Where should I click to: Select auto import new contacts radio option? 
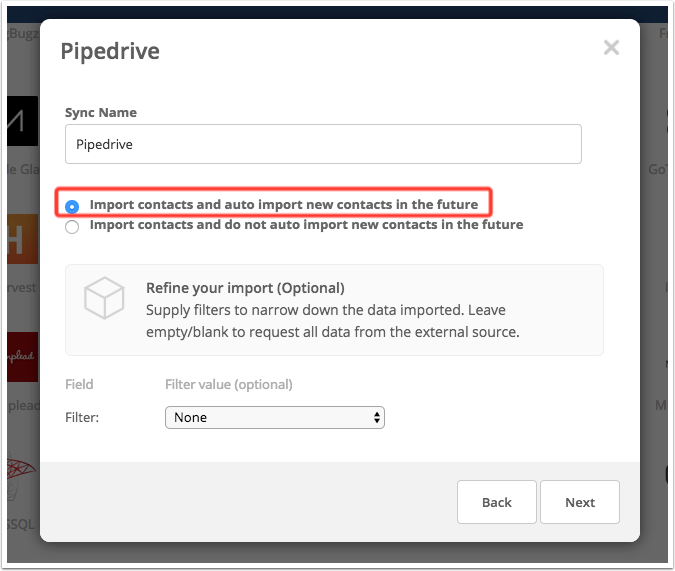pyautogui.click(x=72, y=207)
